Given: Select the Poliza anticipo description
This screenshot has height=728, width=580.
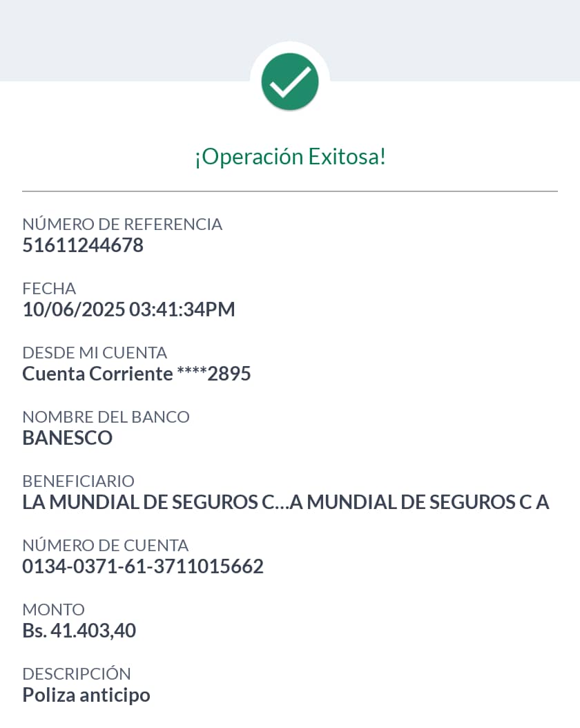Looking at the screenshot, I should coord(86,695).
